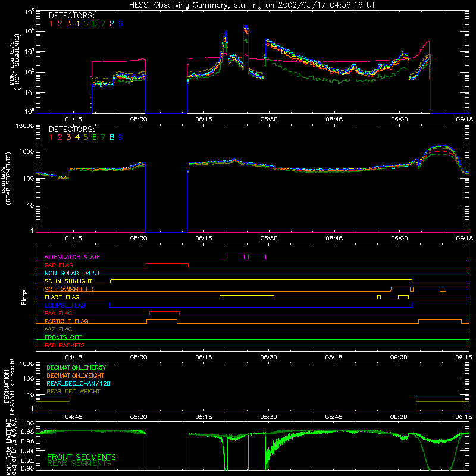Screen dimensions: 476x476
Task: Click the '10000' y-axis value of rear segments plot
Action: click(x=25, y=126)
